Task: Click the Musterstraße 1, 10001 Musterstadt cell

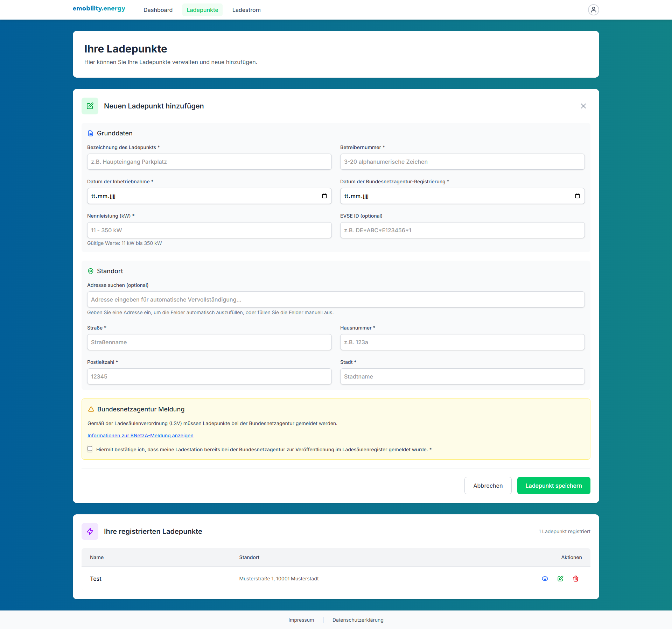Action: coord(279,579)
